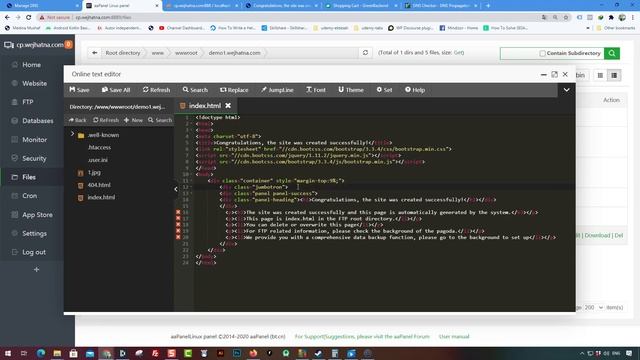
Task: Click Save All in the editor toolbar
Action: tap(116, 90)
